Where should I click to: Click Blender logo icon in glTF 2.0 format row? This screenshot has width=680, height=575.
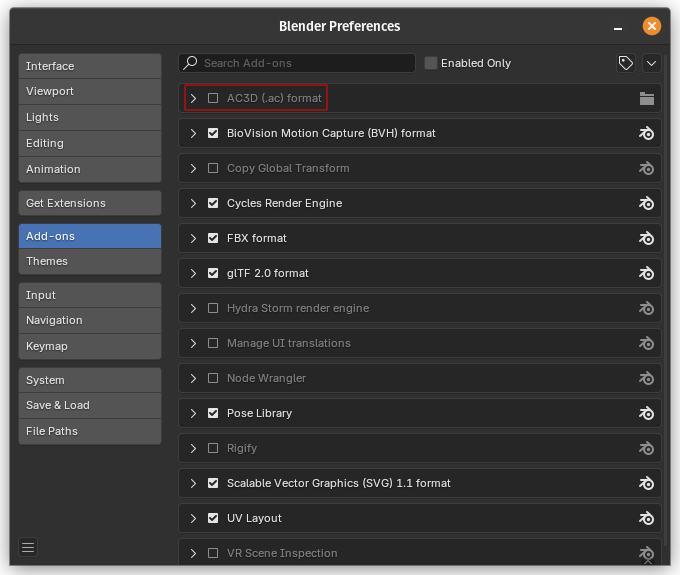point(646,273)
